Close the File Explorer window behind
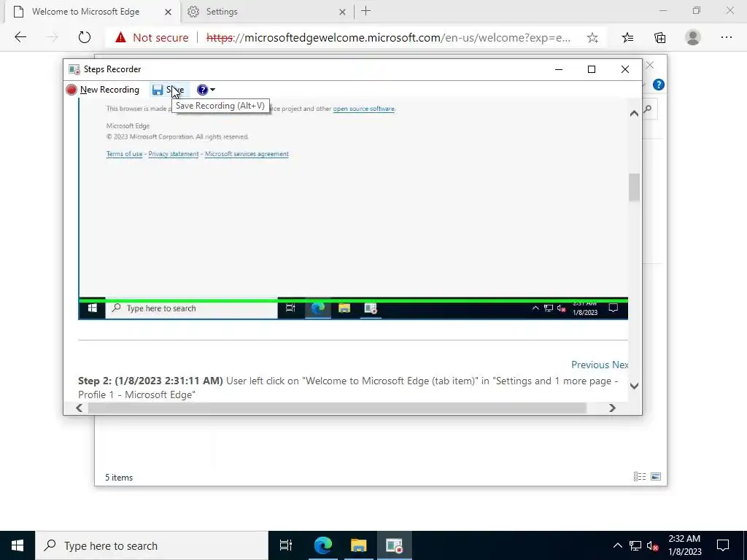 pyautogui.click(x=650, y=65)
